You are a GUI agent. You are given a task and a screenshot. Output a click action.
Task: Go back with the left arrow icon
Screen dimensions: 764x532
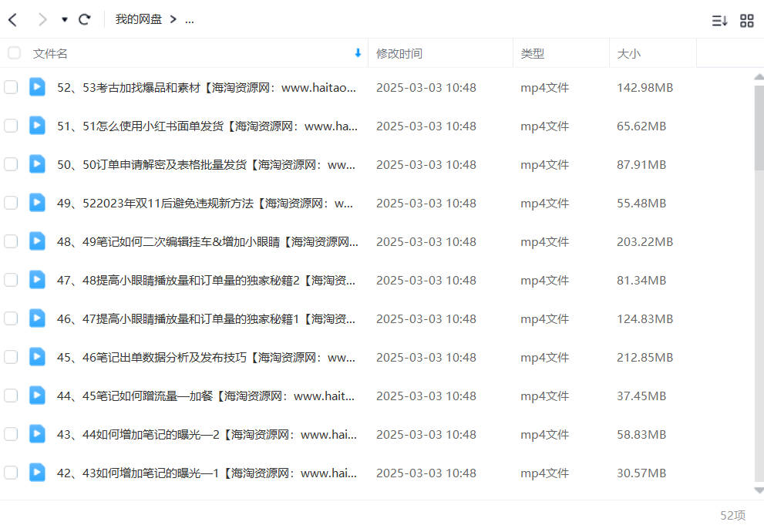[12, 19]
